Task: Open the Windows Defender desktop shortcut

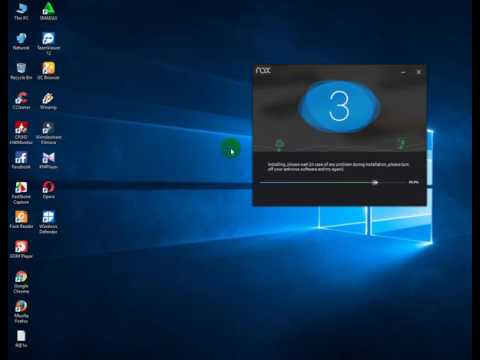Action: coord(49,222)
